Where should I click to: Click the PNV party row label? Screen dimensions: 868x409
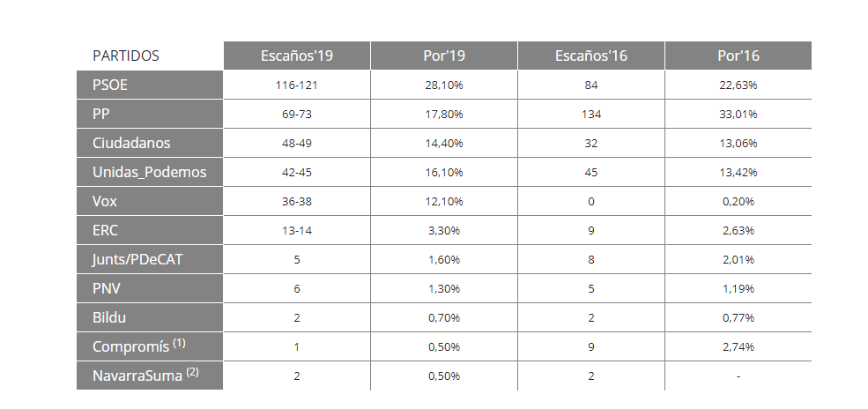click(107, 288)
